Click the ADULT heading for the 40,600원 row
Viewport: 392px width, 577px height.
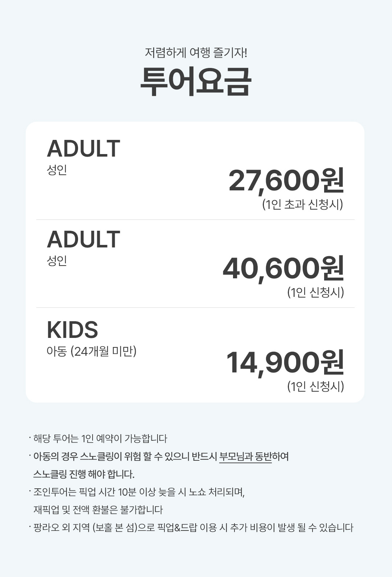pos(83,239)
